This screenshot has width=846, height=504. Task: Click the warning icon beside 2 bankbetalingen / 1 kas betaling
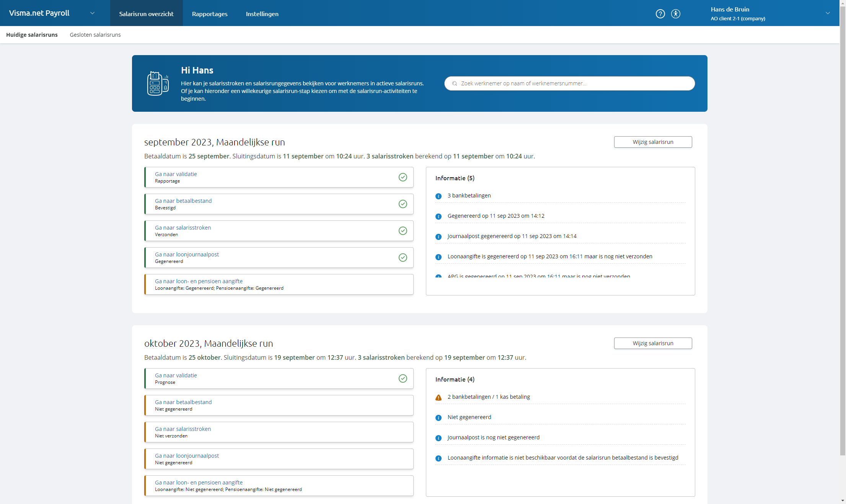click(438, 398)
